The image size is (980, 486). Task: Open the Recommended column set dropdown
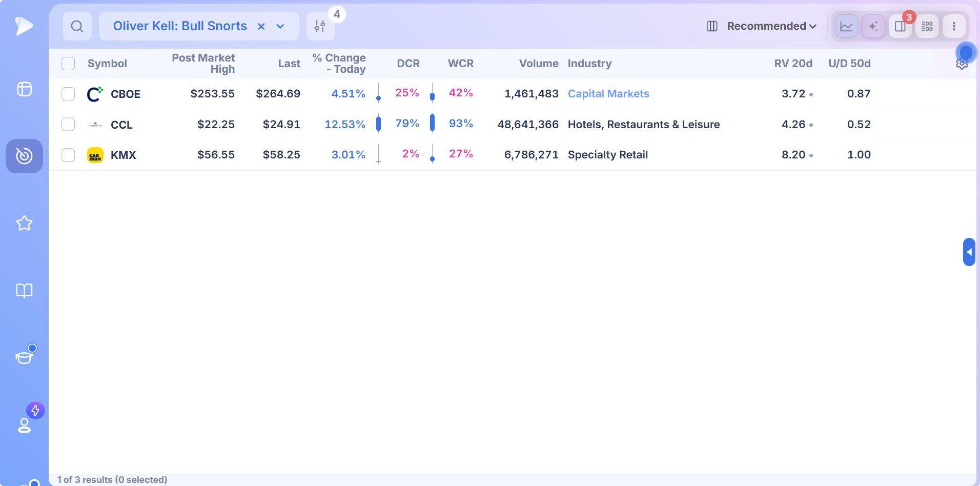[761, 26]
